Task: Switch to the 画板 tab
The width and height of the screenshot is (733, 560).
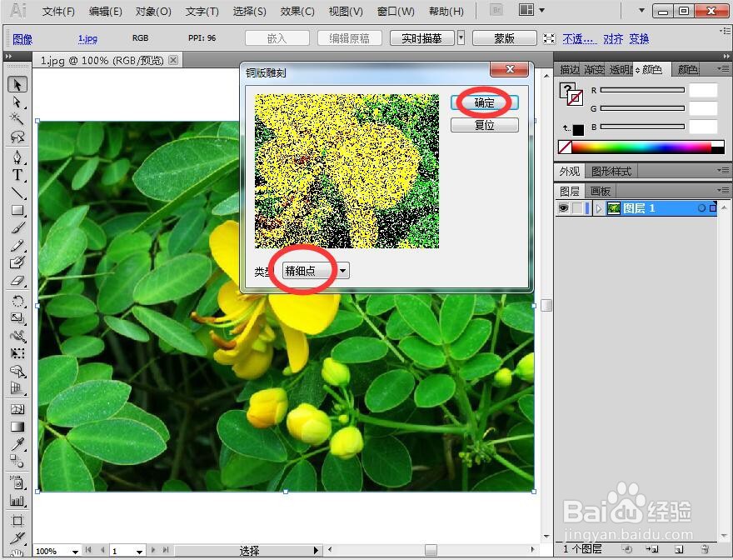Action: tap(601, 191)
